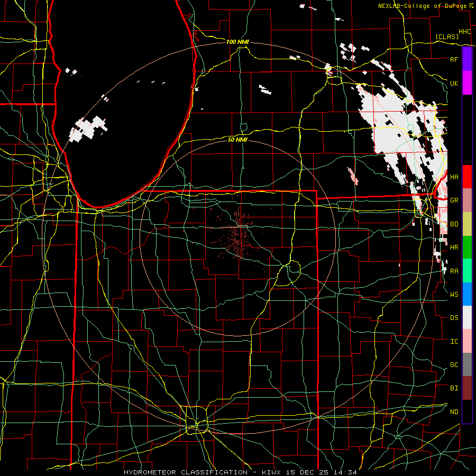Image resolution: width=476 pixels, height=476 pixels.
Task: Click the GC legend label
Action: click(x=454, y=365)
